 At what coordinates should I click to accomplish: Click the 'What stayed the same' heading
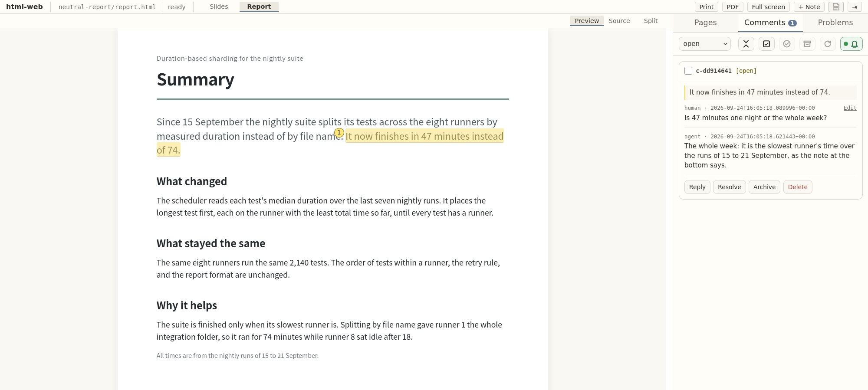point(211,243)
